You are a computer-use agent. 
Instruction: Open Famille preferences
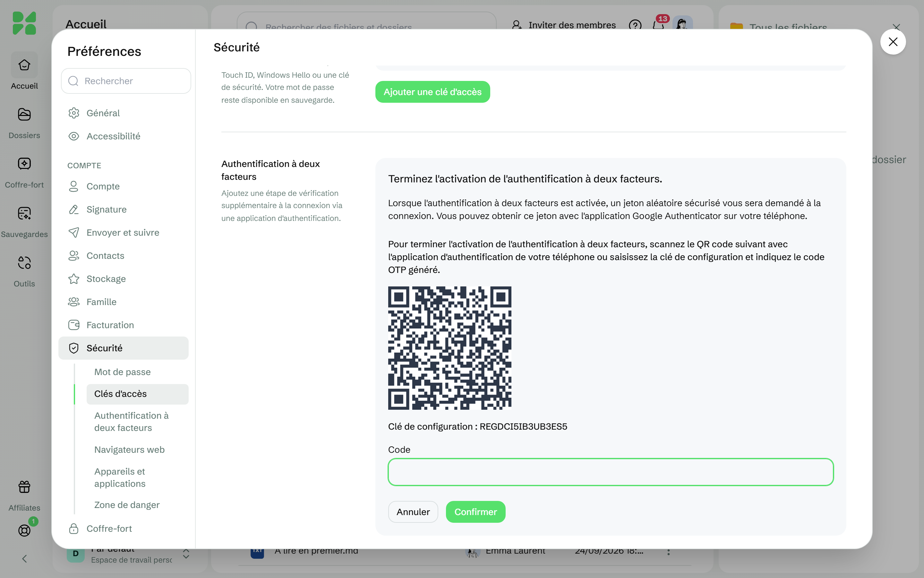click(x=123, y=302)
